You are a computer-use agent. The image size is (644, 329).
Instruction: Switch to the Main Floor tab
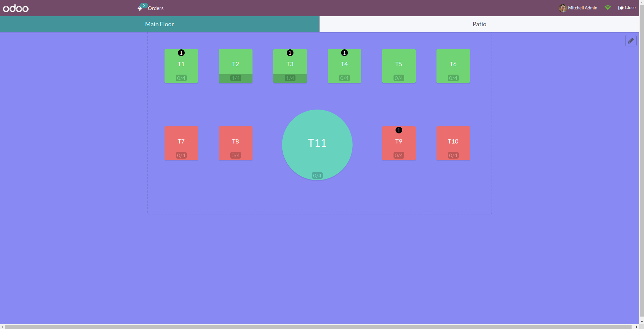click(x=159, y=24)
